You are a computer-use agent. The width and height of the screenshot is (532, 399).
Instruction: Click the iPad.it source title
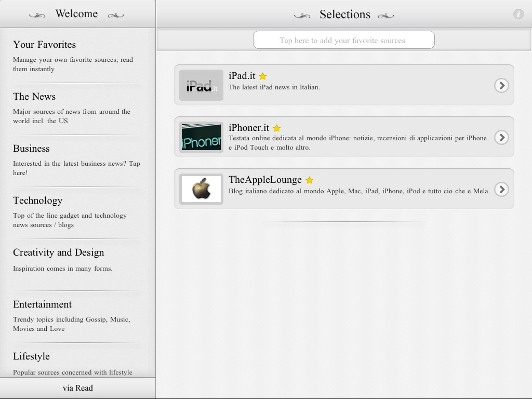pyautogui.click(x=242, y=76)
